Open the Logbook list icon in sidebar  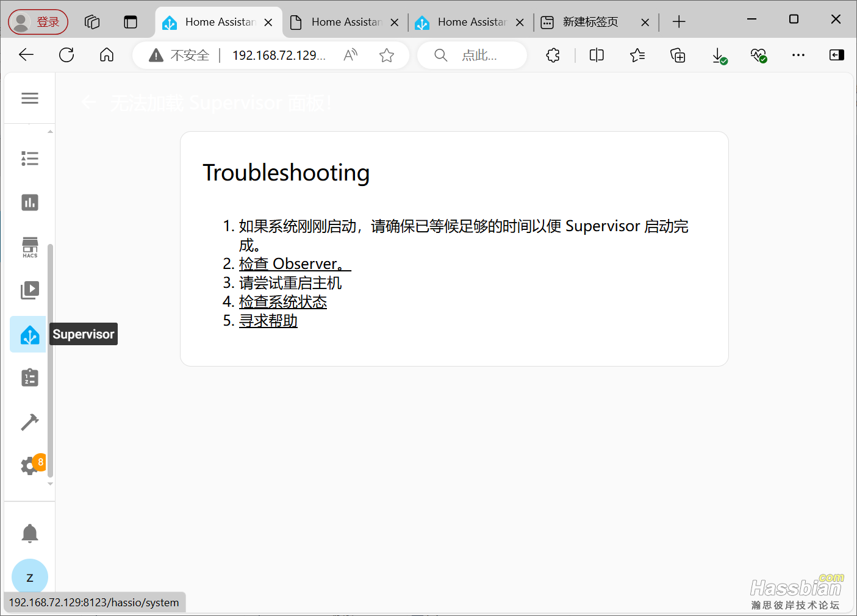[x=29, y=159]
